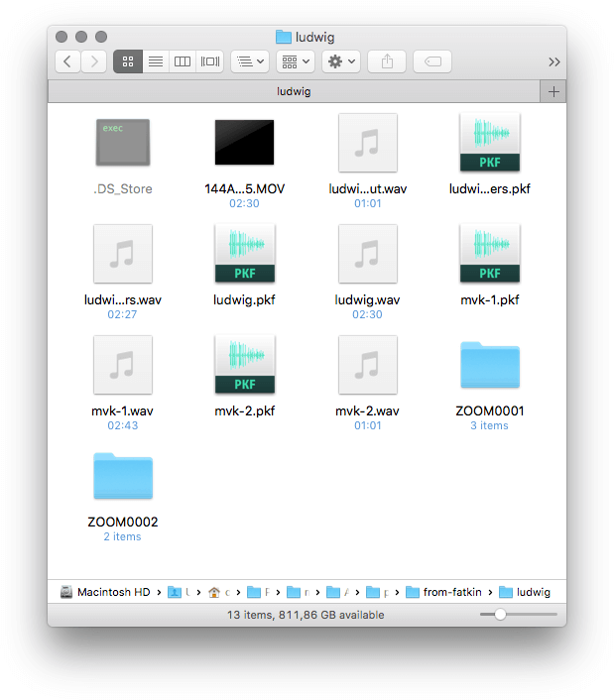Switch to column view mode
Screen dimensions: 614x700
click(x=183, y=61)
